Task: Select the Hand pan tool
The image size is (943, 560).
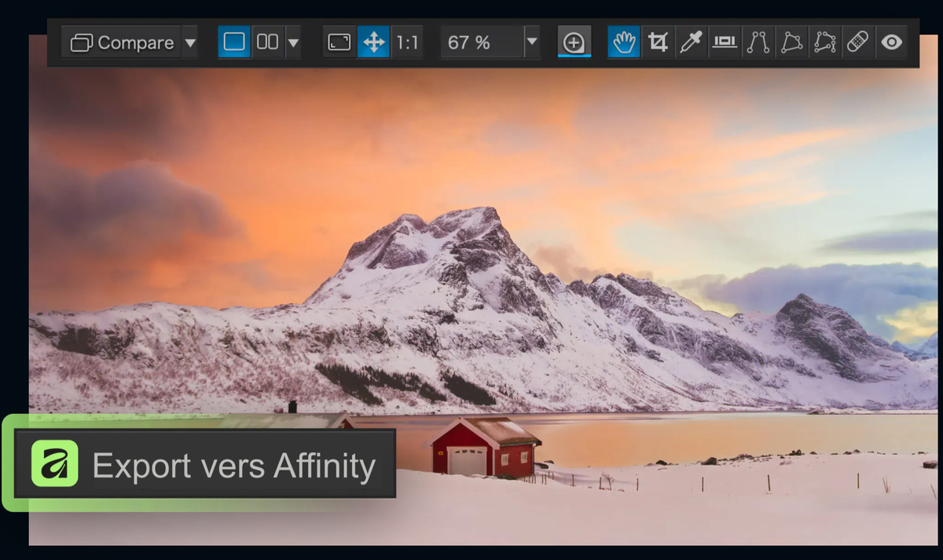Action: [x=624, y=42]
